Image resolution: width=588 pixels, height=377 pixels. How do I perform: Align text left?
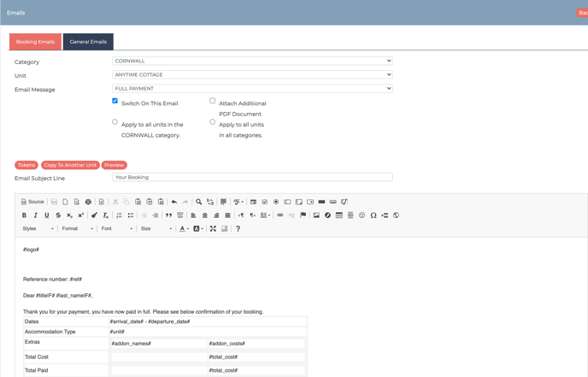[193, 215]
